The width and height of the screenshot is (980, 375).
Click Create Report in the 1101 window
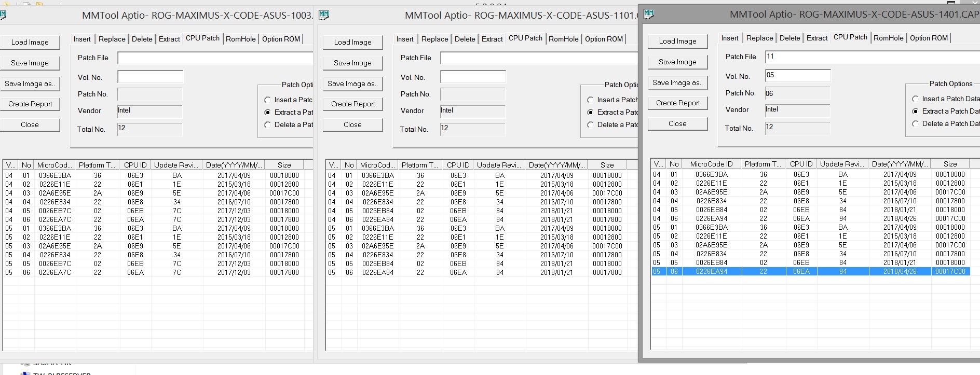(353, 104)
